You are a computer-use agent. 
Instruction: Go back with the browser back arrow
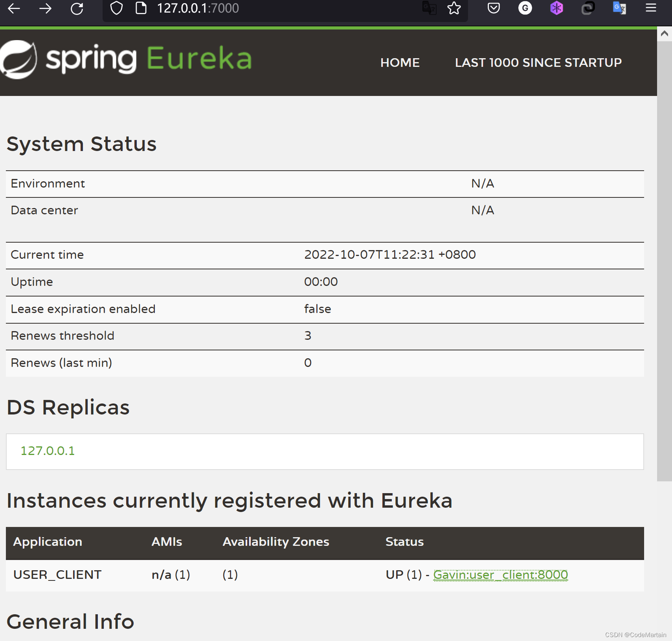[x=14, y=8]
